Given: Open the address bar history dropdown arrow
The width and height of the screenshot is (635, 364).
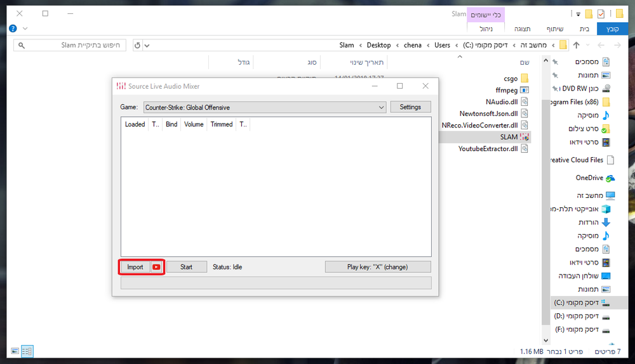Looking at the screenshot, I should pos(147,45).
